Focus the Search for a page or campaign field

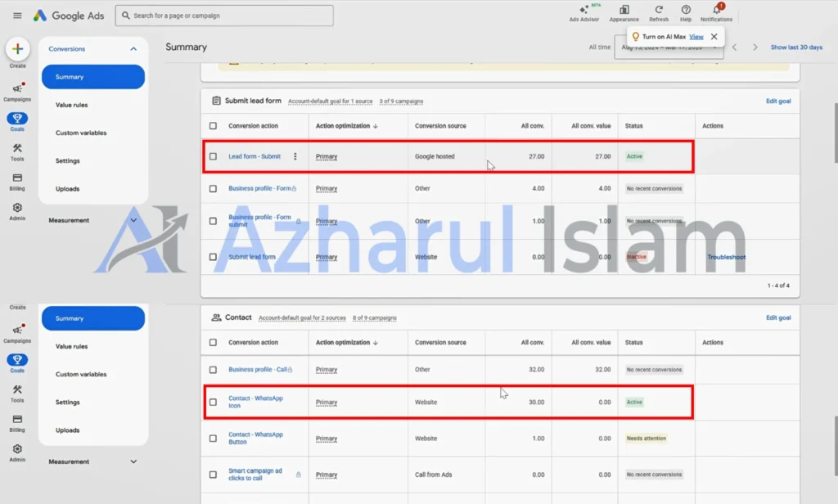(224, 16)
